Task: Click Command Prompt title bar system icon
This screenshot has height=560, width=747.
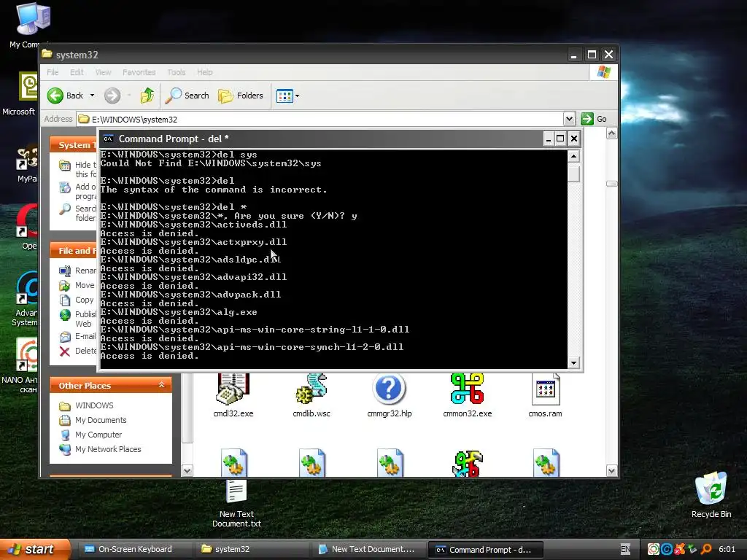Action: click(x=108, y=139)
